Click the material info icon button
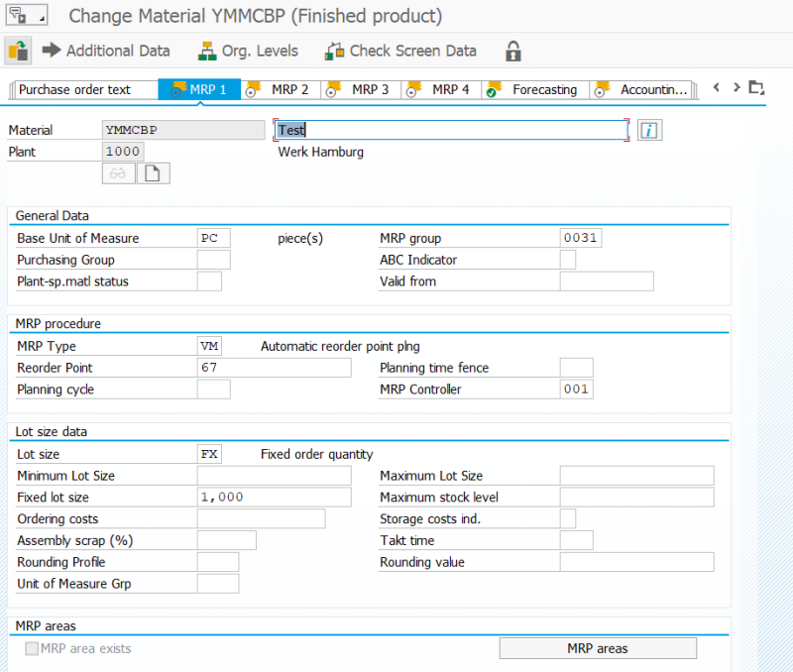Viewport: 793px width, 672px height. 649,130
